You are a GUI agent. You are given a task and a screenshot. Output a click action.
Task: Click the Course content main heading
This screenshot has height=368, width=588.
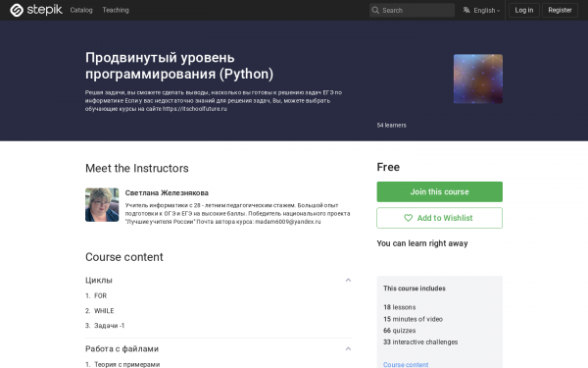click(x=124, y=257)
